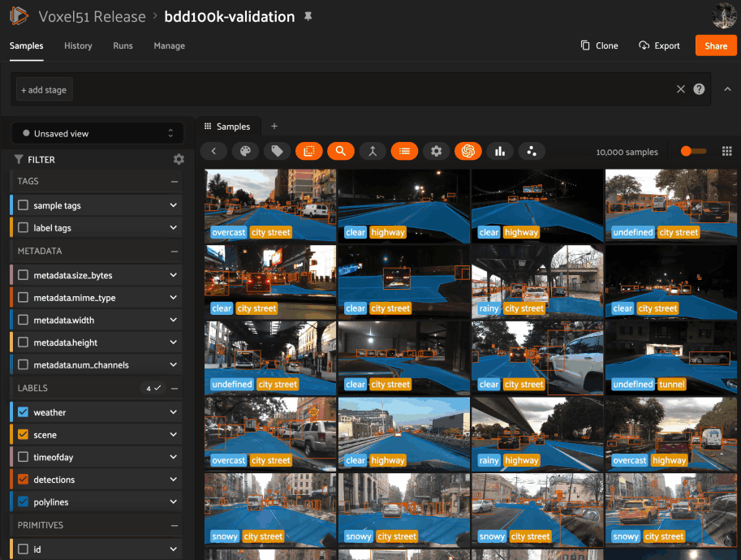Check the id primitive checkbox
The image size is (741, 560).
pyautogui.click(x=24, y=549)
